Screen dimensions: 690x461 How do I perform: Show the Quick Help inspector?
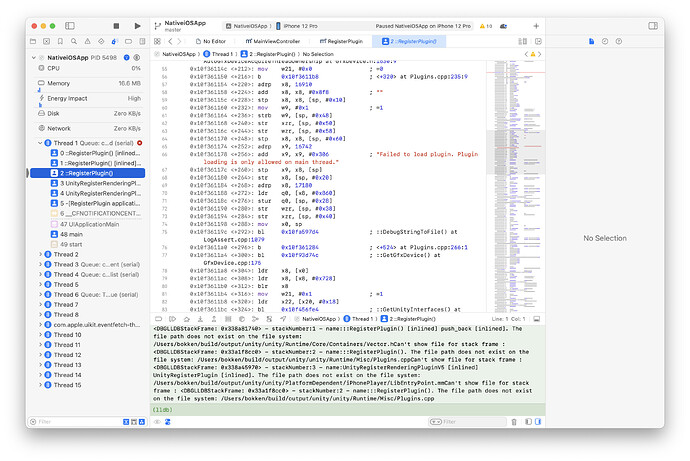pos(619,41)
